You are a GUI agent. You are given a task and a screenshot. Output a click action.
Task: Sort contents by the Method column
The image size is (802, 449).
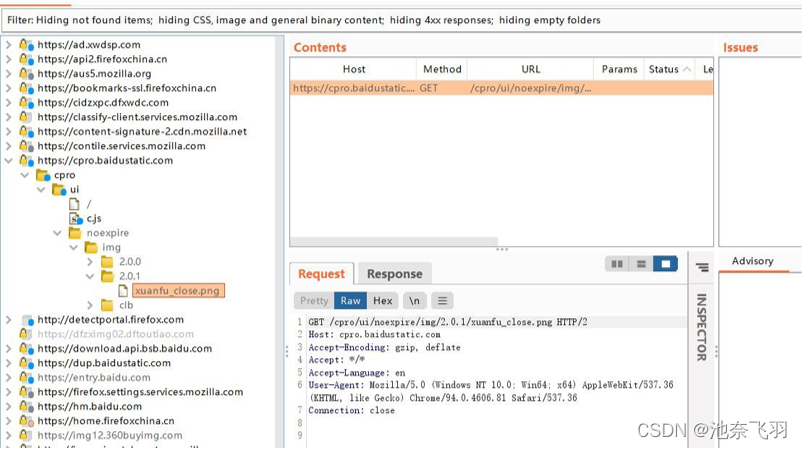coord(442,69)
